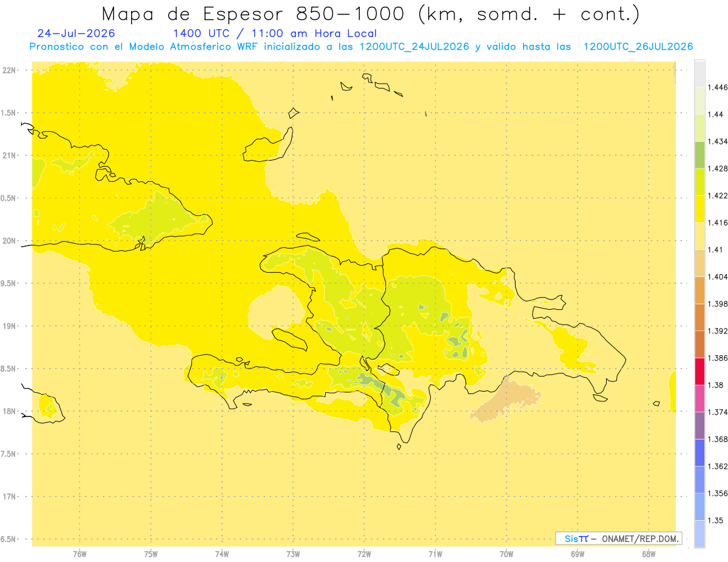Pick the red swatch between 1.38 and 1.386
Image resolution: width=728 pixels, height=562 pixels.
[x=699, y=371]
